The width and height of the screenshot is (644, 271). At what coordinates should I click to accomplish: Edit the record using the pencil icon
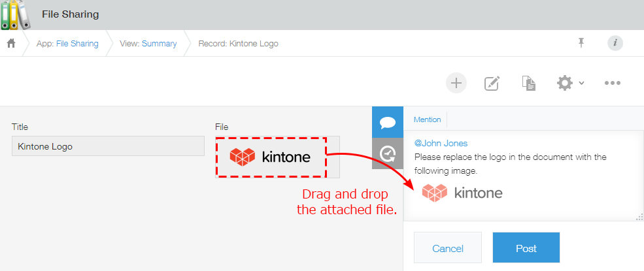point(492,83)
